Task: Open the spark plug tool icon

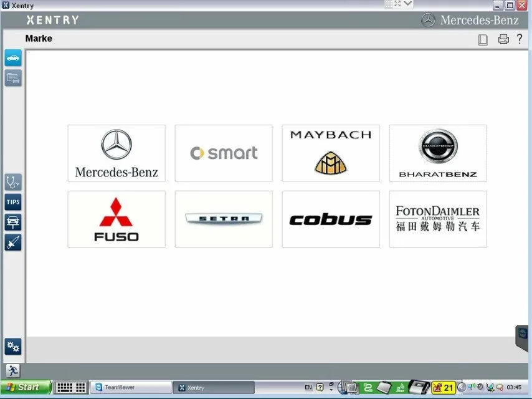Action: pyautogui.click(x=13, y=243)
